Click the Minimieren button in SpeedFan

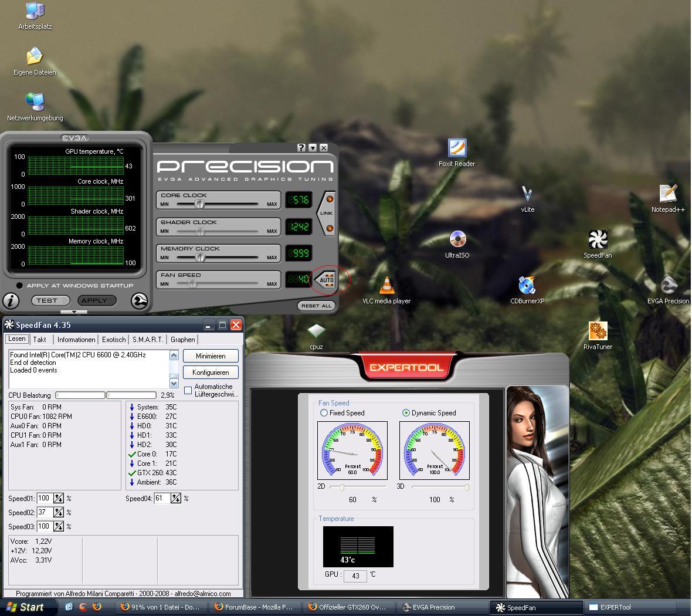click(211, 356)
